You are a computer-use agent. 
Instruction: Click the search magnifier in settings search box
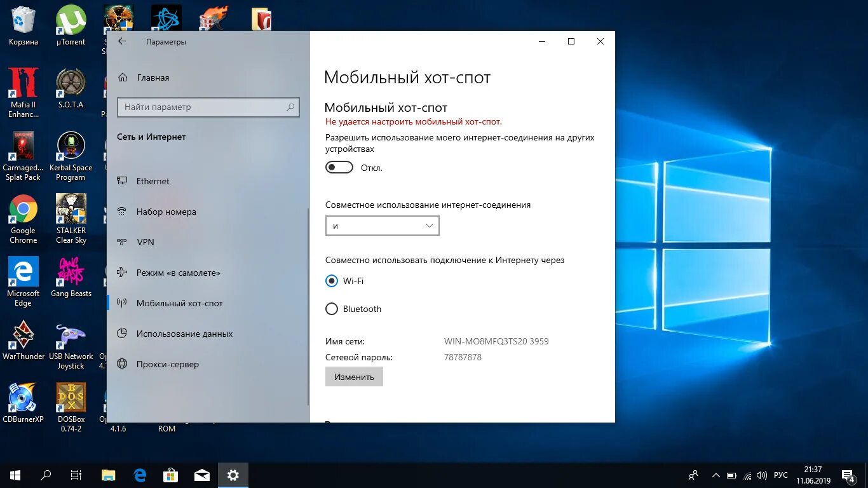(x=290, y=107)
